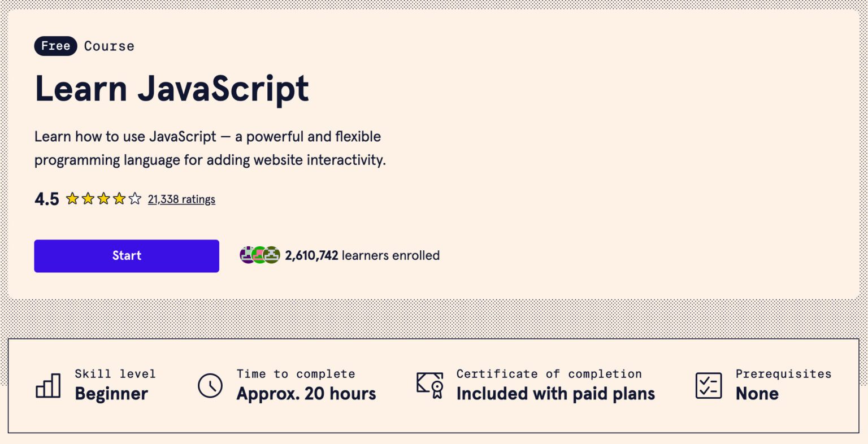
Task: Select the Course label next to Free
Action: point(108,46)
